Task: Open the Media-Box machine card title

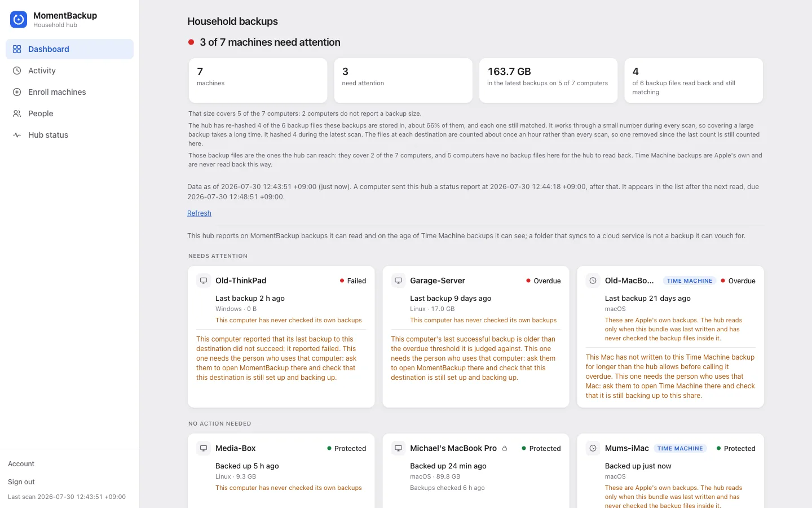Action: click(236, 448)
